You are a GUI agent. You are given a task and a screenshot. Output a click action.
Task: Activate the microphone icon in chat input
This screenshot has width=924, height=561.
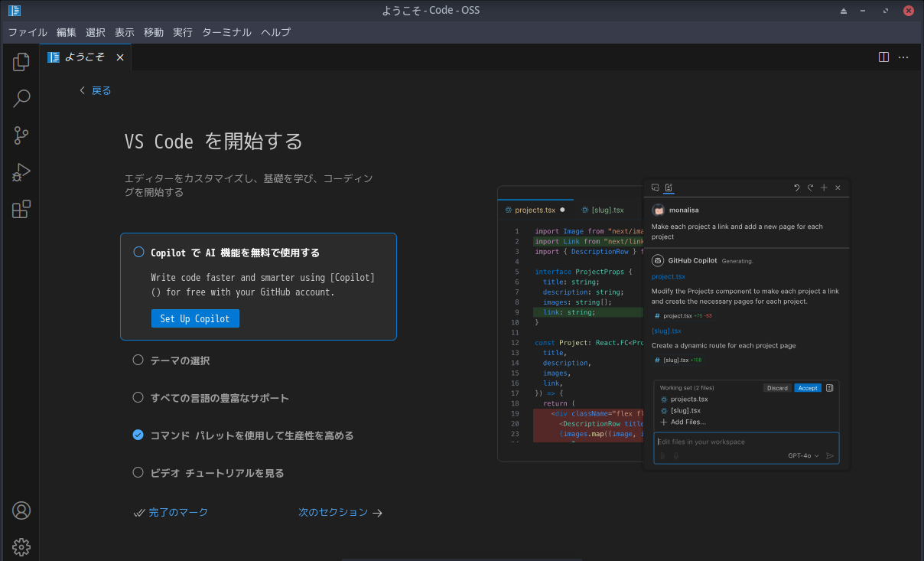pyautogui.click(x=676, y=455)
